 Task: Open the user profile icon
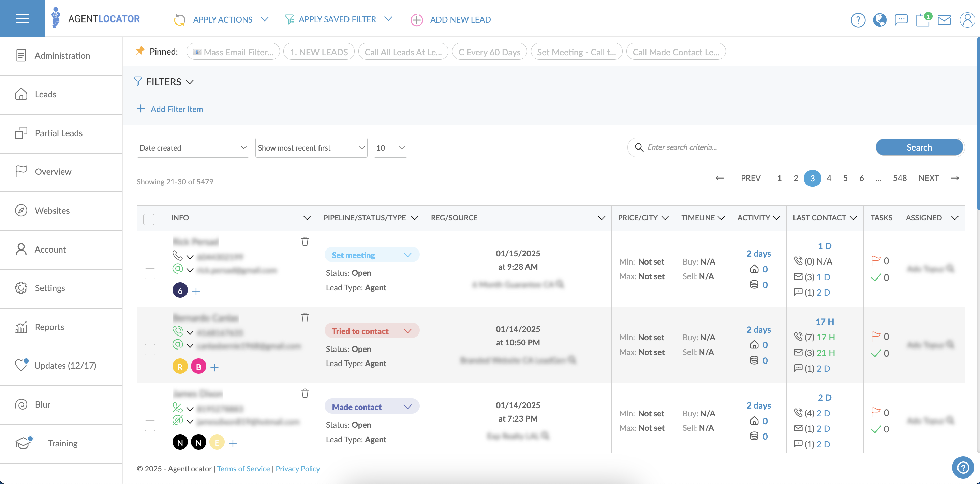click(x=967, y=20)
